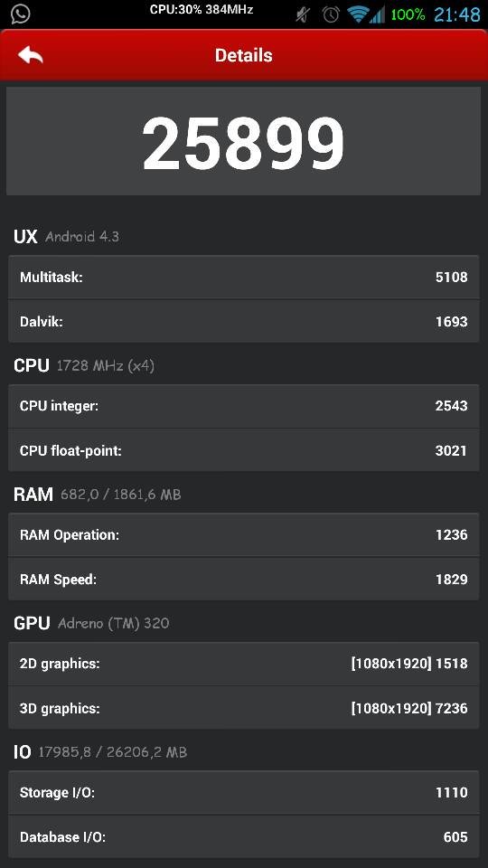The image size is (488, 868).
Task: Tap the muted sound status icon
Action: pyautogui.click(x=303, y=14)
